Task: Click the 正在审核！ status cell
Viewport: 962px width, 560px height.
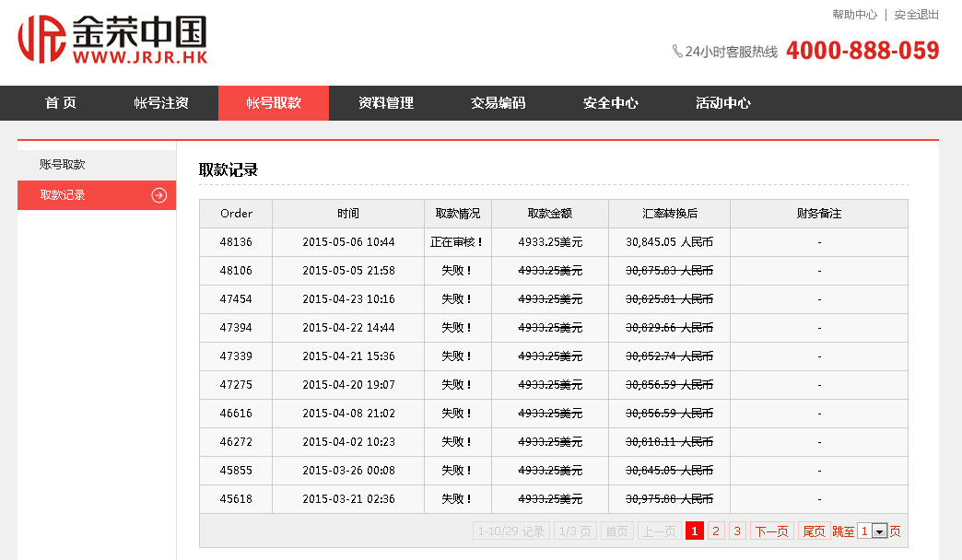Action: tap(457, 242)
